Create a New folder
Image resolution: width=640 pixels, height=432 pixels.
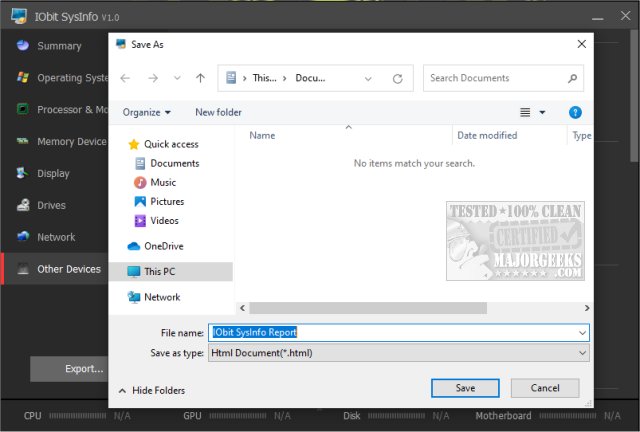(218, 112)
